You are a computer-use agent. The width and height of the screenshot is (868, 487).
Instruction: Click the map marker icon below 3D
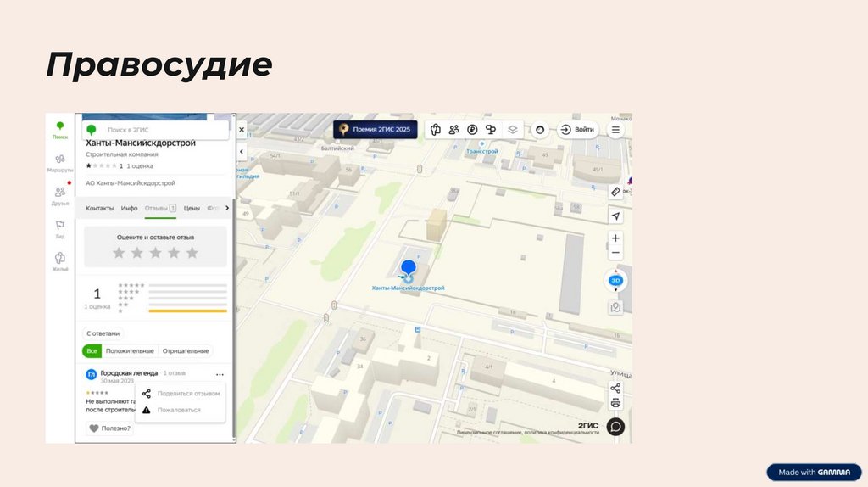click(x=615, y=307)
